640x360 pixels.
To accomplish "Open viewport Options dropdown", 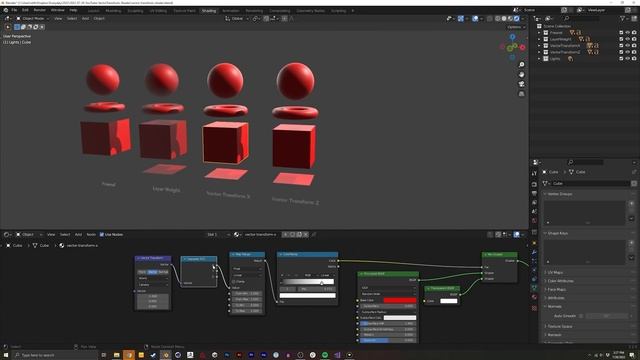I will pos(516,27).
